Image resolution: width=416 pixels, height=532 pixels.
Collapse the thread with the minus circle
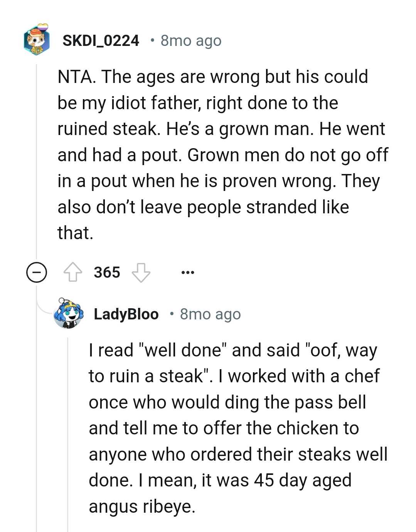click(37, 273)
